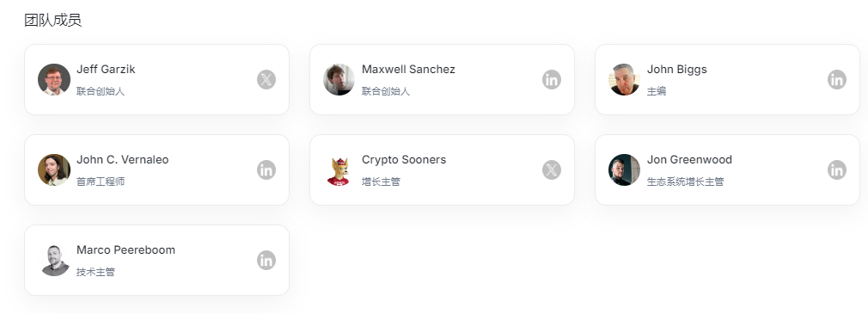Viewport: 868px width, 314px height.
Task: Open Maxwell Sanchez's LinkedIn icon
Action: point(552,80)
